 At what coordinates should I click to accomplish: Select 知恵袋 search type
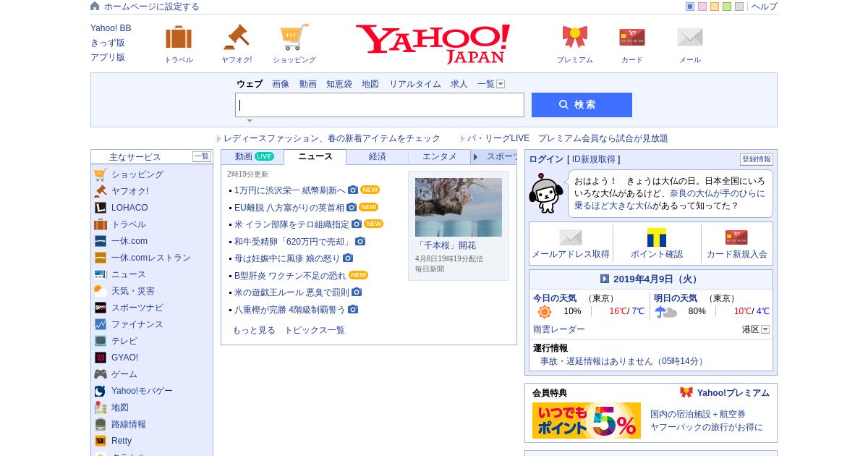[x=339, y=84]
